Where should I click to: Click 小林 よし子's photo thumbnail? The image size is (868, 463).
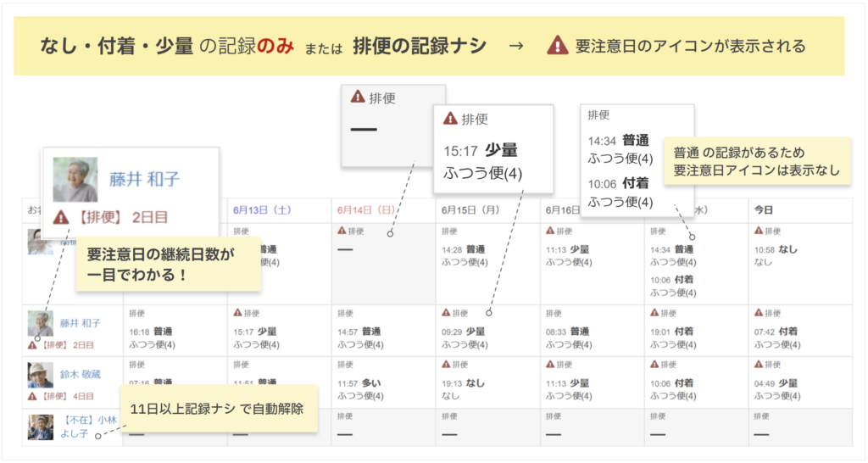tap(41, 427)
